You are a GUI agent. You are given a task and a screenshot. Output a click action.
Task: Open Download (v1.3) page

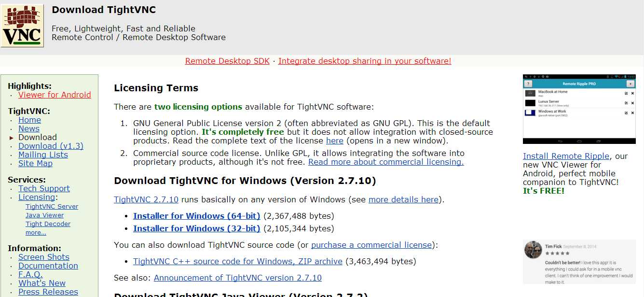pos(51,146)
